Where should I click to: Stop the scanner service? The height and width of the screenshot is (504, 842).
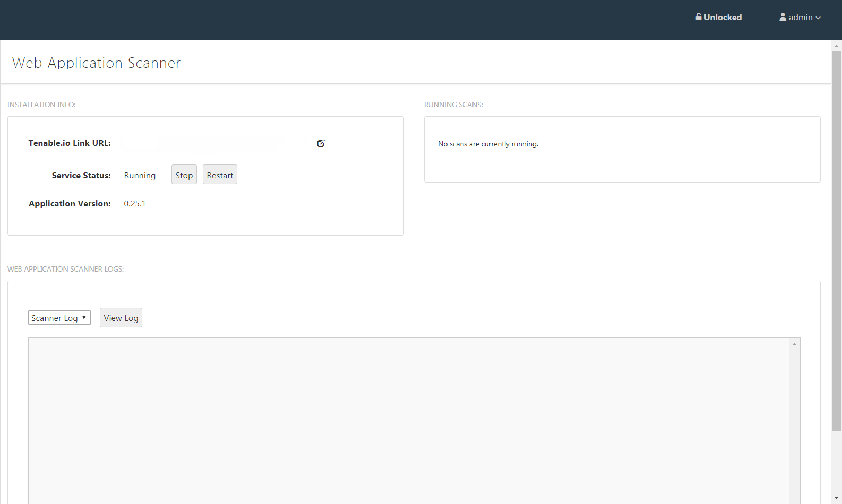click(184, 175)
